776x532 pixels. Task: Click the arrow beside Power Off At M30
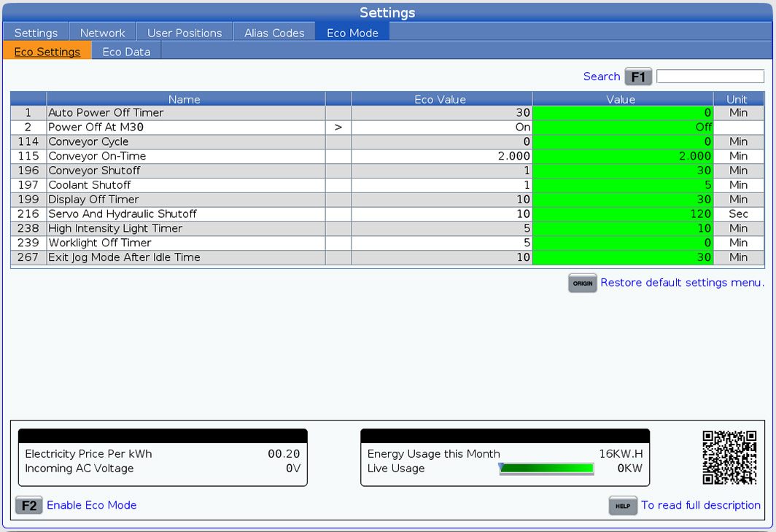coord(338,127)
